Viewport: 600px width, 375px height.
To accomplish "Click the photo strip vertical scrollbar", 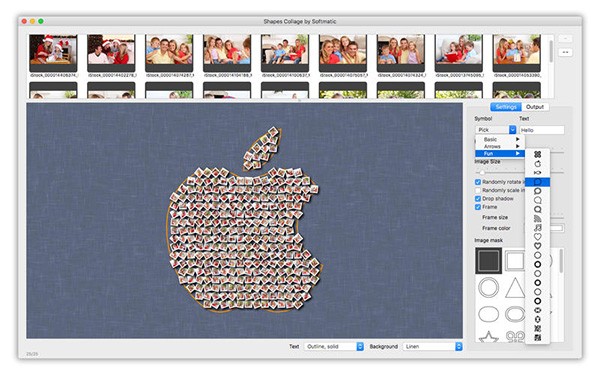I will click(551, 52).
